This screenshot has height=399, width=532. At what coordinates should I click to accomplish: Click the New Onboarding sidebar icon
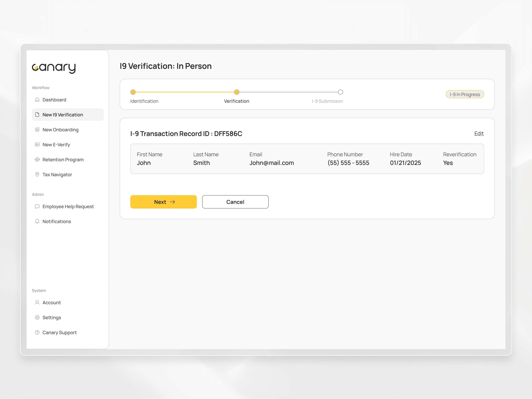[37, 130]
